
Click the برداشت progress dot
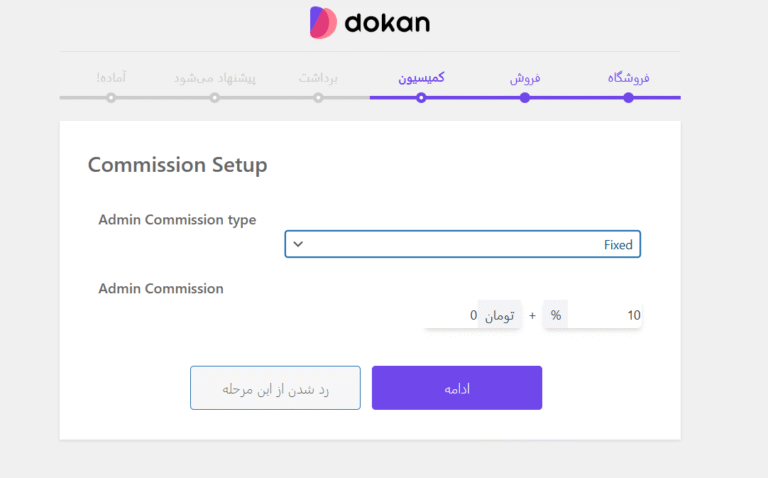coord(318,98)
